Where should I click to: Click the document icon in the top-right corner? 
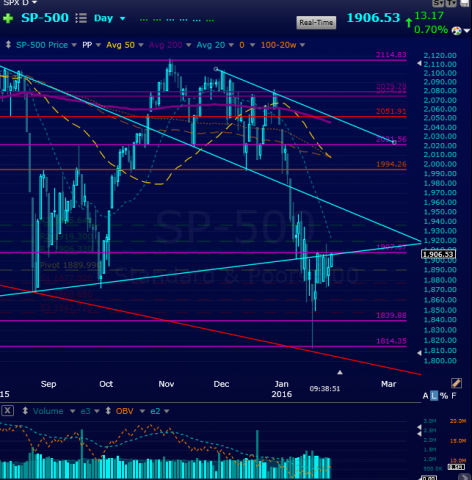(465, 3)
